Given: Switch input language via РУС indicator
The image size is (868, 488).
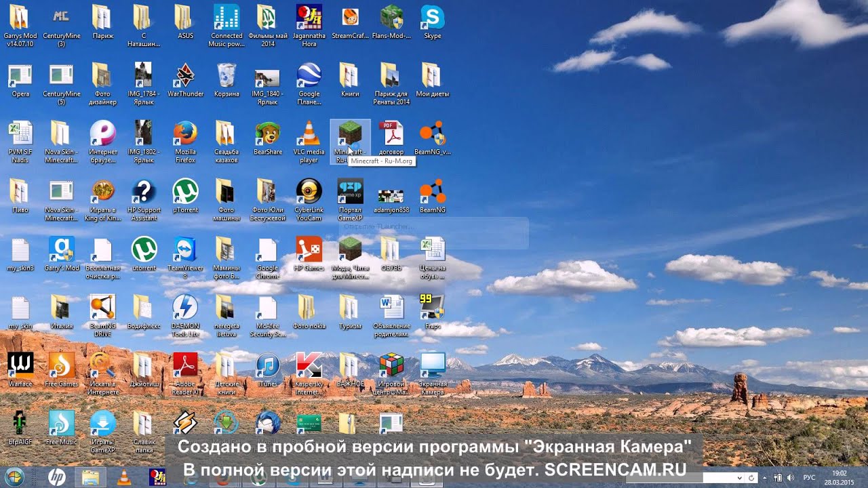Looking at the screenshot, I should point(809,478).
